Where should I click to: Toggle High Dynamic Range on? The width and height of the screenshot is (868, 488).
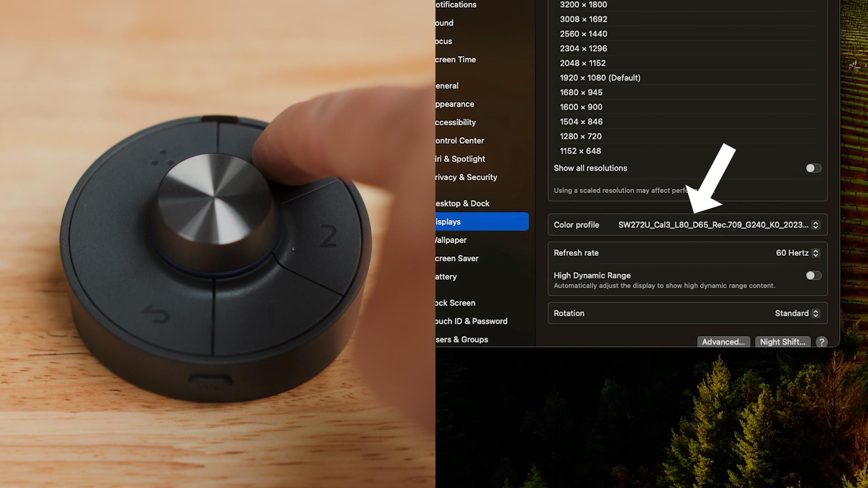pyautogui.click(x=813, y=275)
